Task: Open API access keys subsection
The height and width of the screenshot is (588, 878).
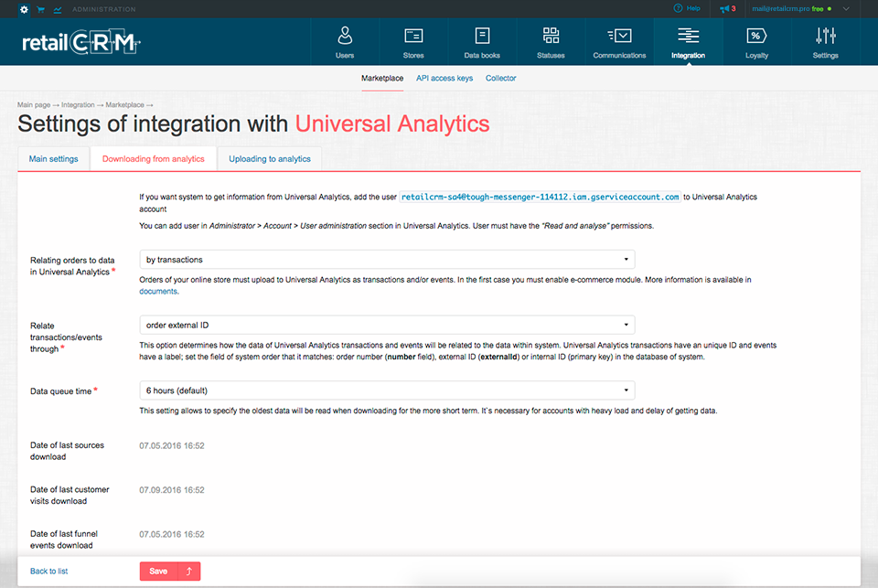Action: (444, 79)
